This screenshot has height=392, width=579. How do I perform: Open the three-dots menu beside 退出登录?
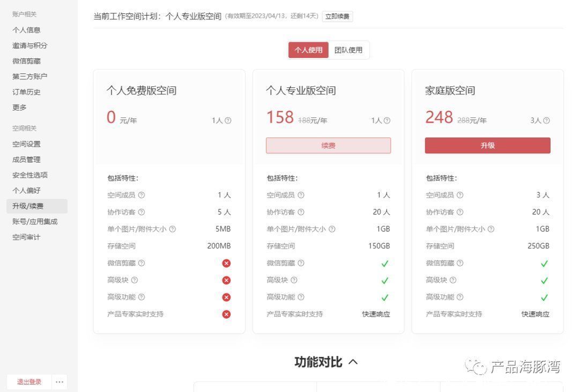point(60,382)
